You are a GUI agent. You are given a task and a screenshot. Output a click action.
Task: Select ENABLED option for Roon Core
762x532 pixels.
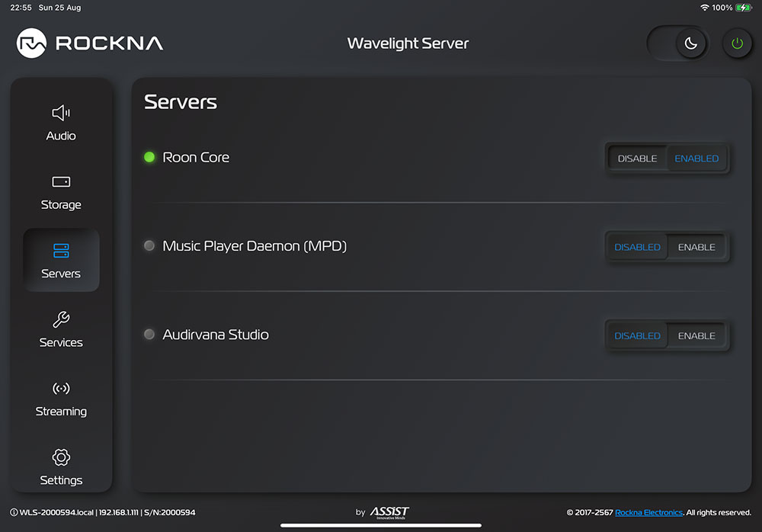pos(696,159)
